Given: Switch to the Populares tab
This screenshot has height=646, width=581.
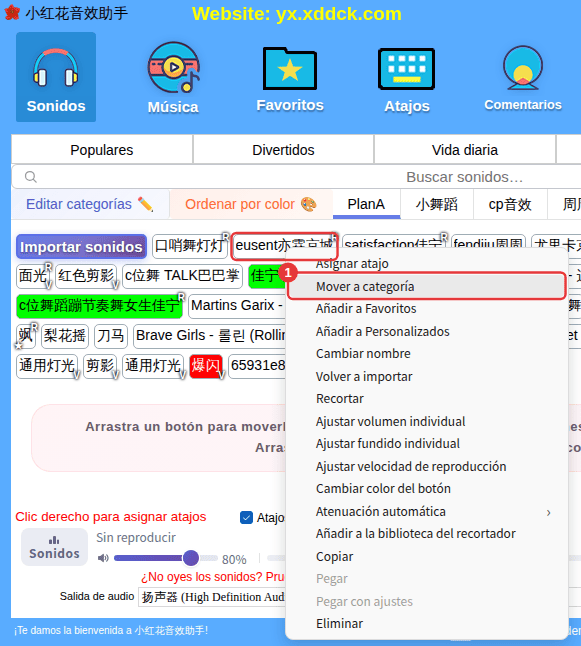Looking at the screenshot, I should coord(102,150).
